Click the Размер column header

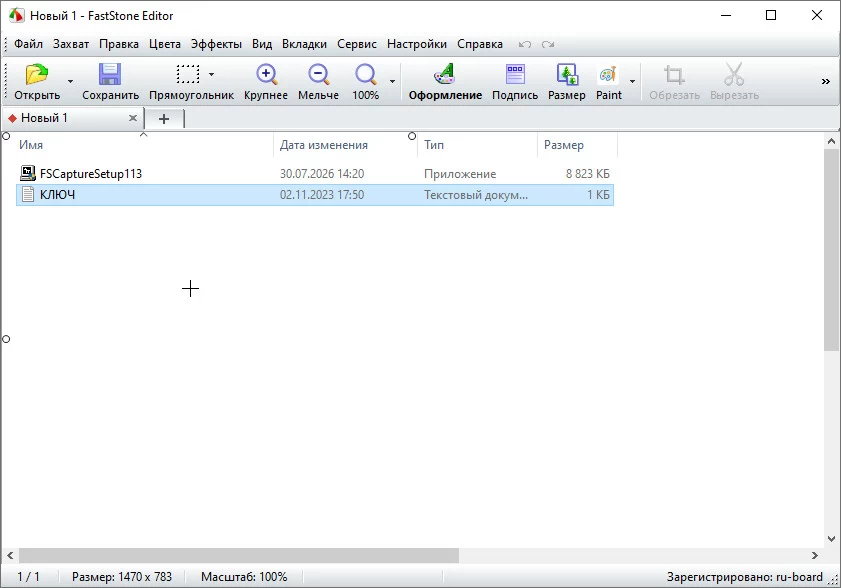click(x=563, y=145)
